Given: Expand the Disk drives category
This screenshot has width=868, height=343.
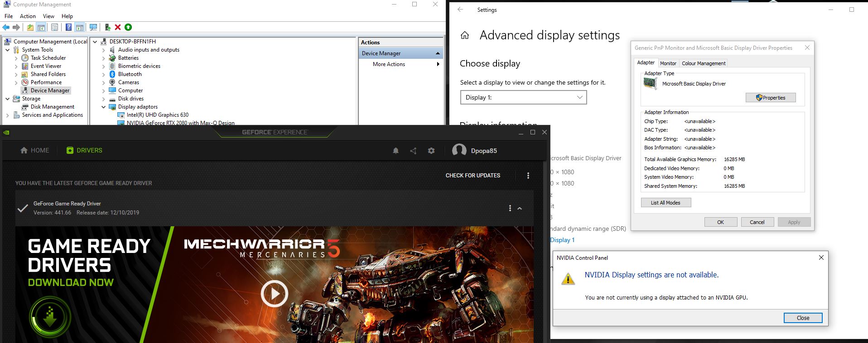Looking at the screenshot, I should [103, 99].
